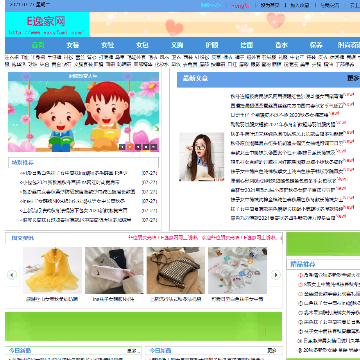Select the first slide indicator on the banner
Screen dimensions: 360x360
tap(123, 146)
